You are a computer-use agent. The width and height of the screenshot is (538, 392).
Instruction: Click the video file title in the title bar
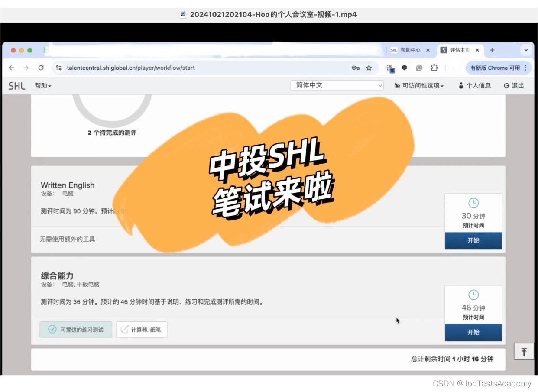(x=273, y=14)
